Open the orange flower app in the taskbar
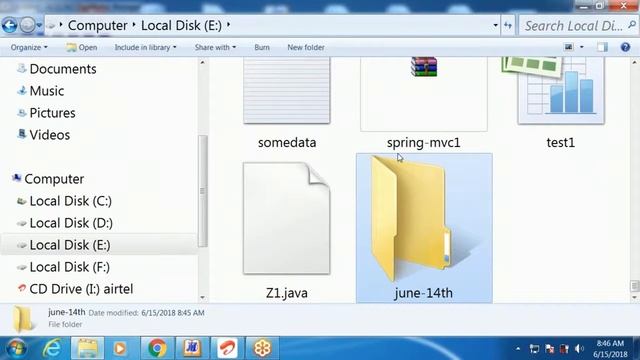 point(262,348)
